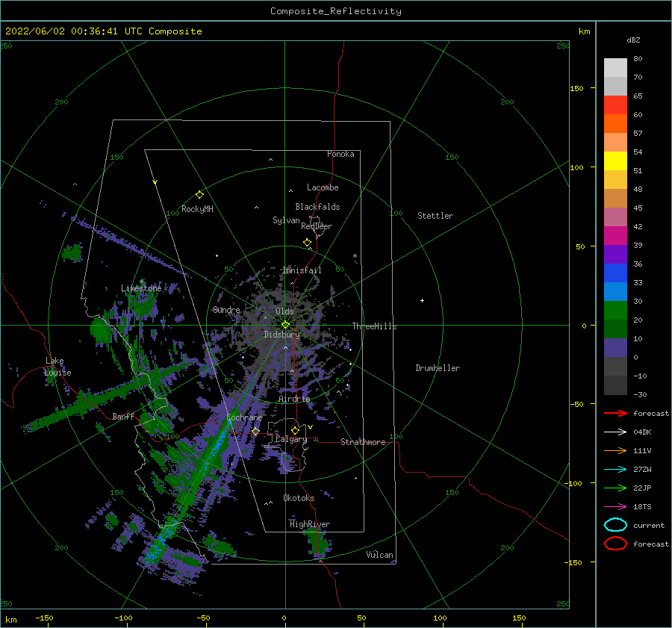Click the slate purple 10 dBZ legend swatch

615,348
